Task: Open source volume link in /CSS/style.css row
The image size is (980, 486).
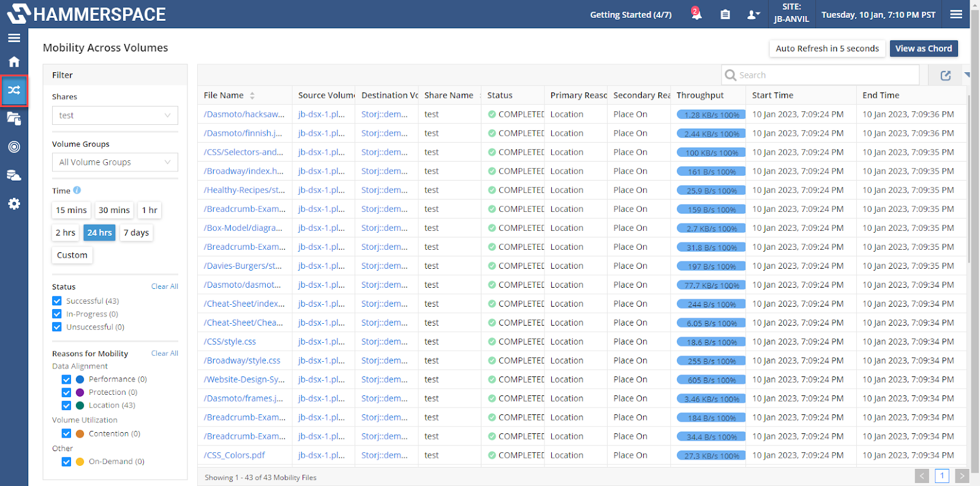Action: [x=322, y=342]
